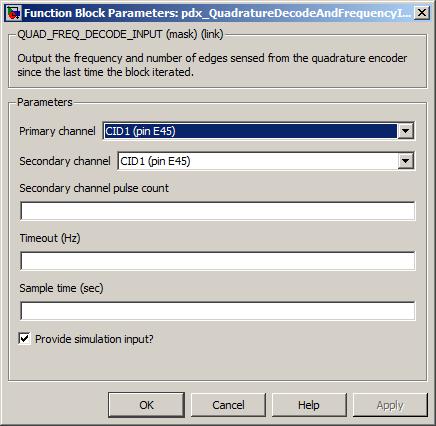Click the dialog title bar text
This screenshot has height=426, width=436.
(217, 13)
